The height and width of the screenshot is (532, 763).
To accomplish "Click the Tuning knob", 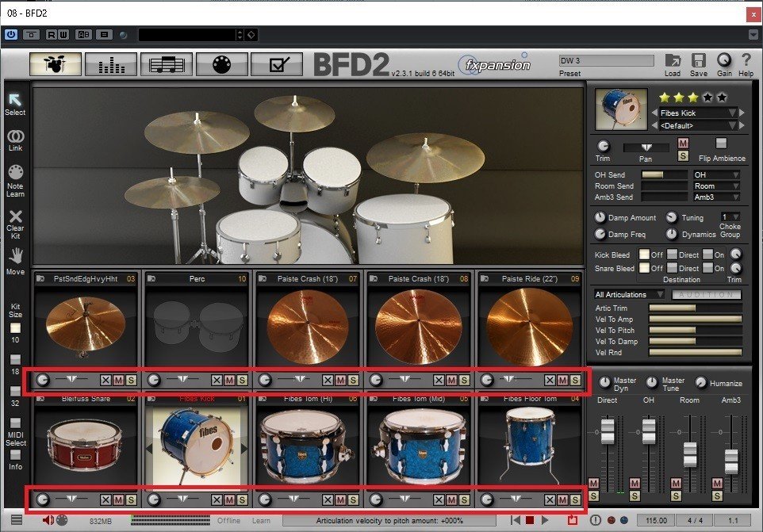I will (672, 217).
